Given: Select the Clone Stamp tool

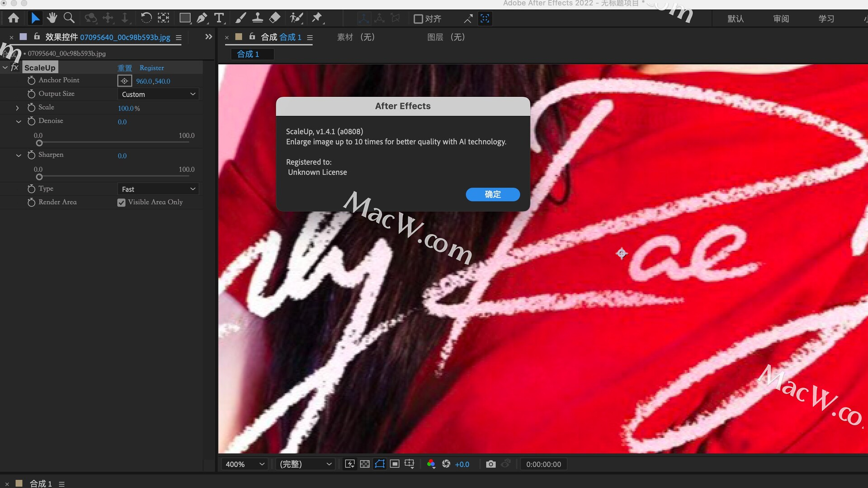Looking at the screenshot, I should pos(258,18).
